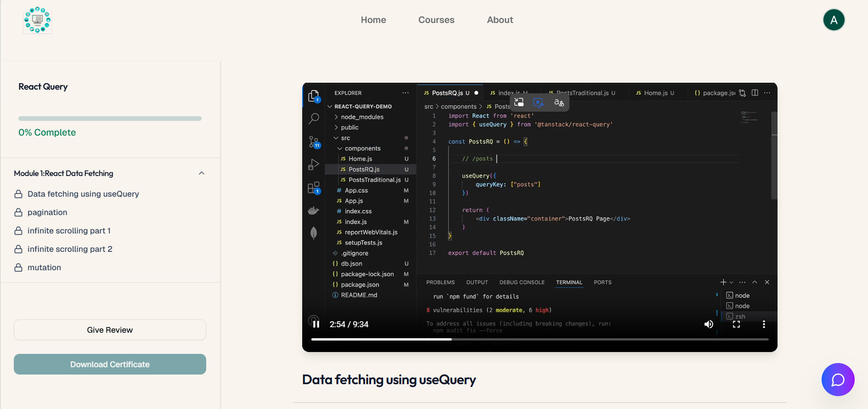Viewport: 868px width, 409px height.
Task: Switch to the PostsTraditional.js editor tab in video
Action: pos(582,93)
